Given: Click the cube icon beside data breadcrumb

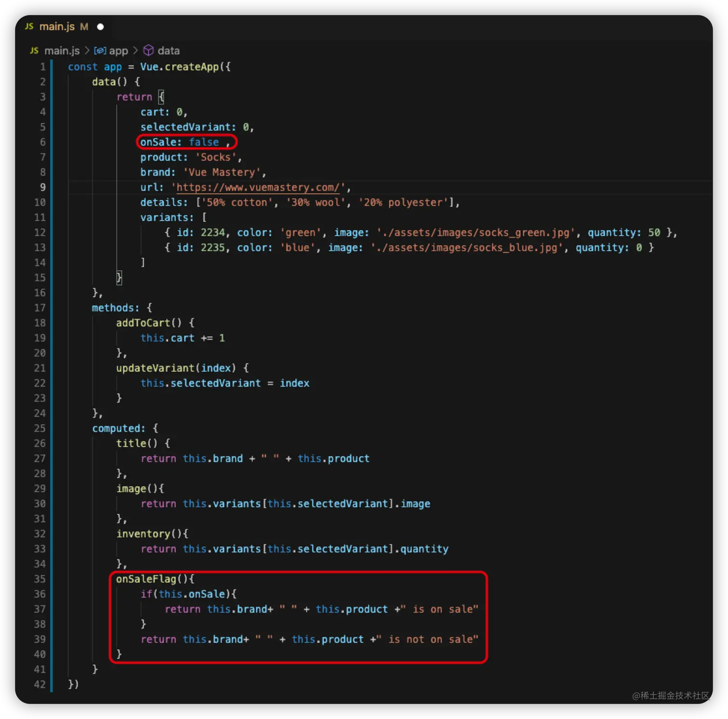Looking at the screenshot, I should [x=149, y=51].
